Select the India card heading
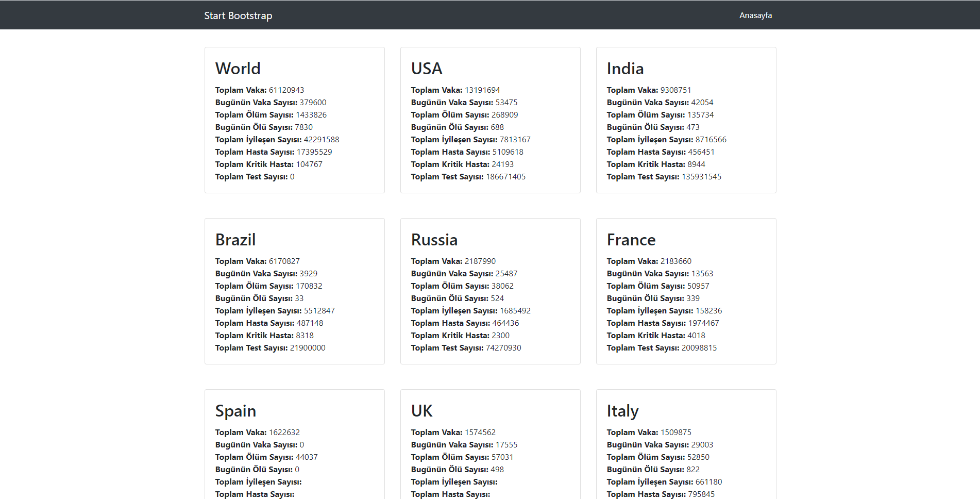The height and width of the screenshot is (499, 980). pyautogui.click(x=625, y=69)
